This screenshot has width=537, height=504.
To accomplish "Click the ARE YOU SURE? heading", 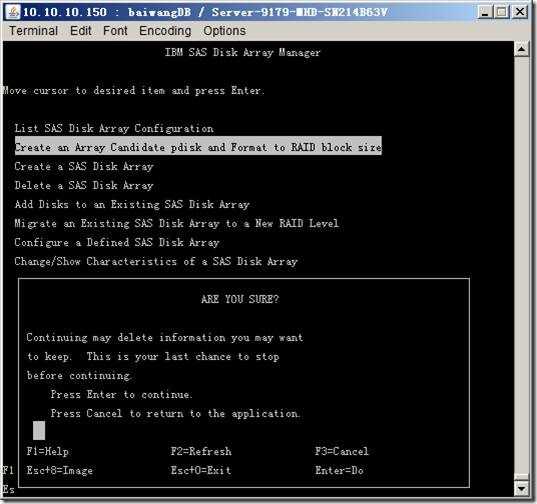I will pos(240,299).
